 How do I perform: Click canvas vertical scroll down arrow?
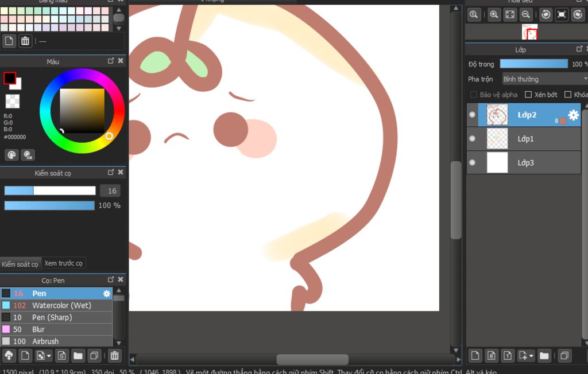[456, 350]
